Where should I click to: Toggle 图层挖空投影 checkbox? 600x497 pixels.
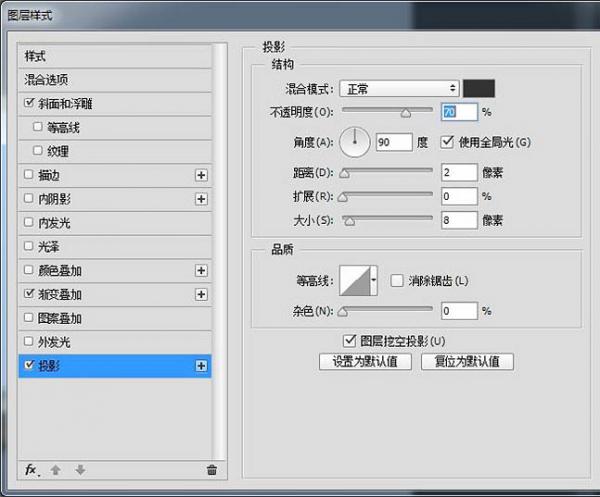pos(349,341)
